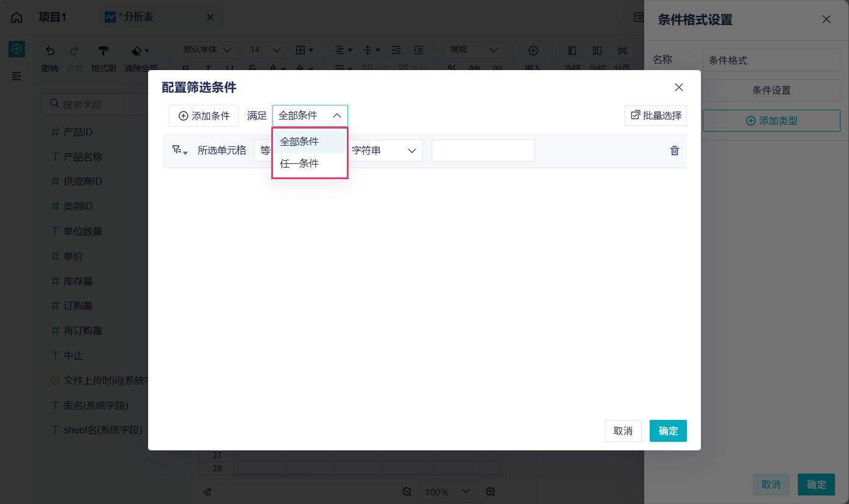This screenshot has height=504, width=849.
Task: Collapse the 满足 全部条件 dropdown
Action: pyautogui.click(x=310, y=115)
